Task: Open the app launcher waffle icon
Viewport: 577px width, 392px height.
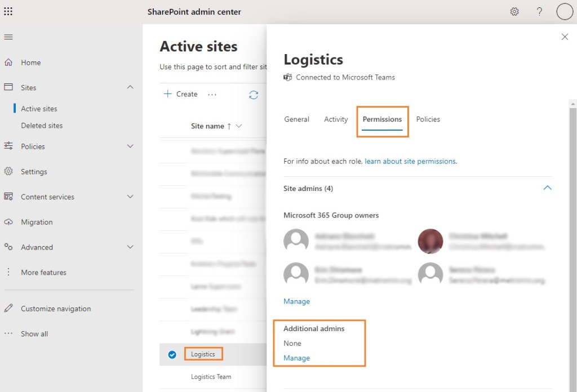Action: pyautogui.click(x=8, y=11)
